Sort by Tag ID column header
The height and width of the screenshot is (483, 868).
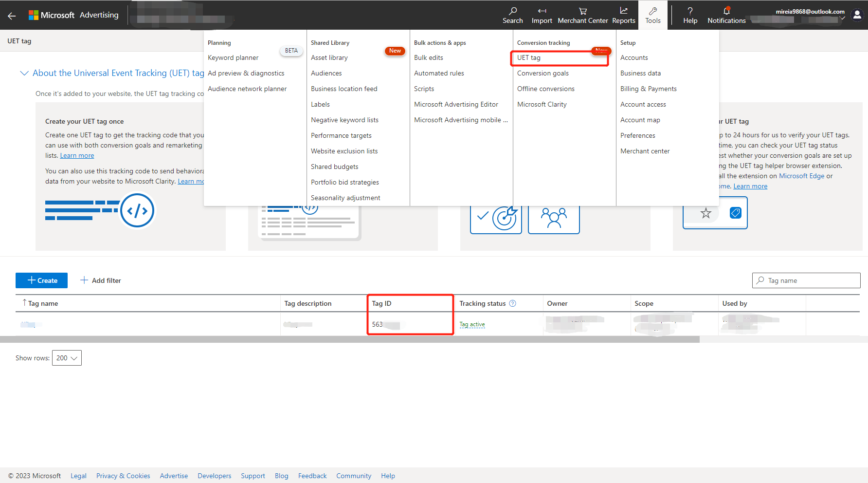[381, 303]
